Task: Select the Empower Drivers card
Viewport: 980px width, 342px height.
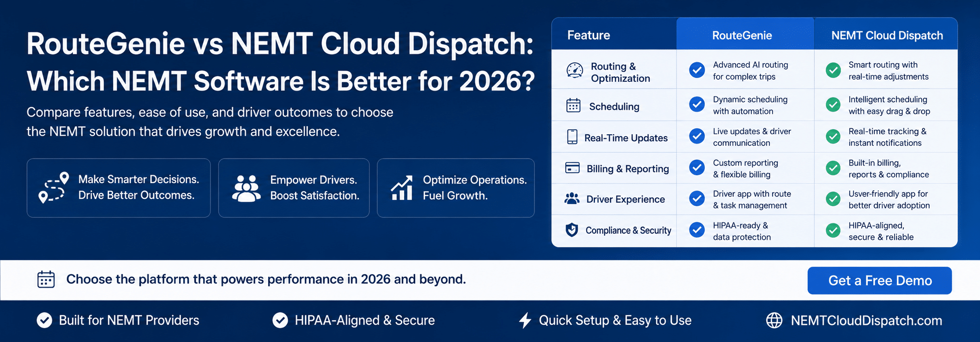Action: pyautogui.click(x=294, y=188)
